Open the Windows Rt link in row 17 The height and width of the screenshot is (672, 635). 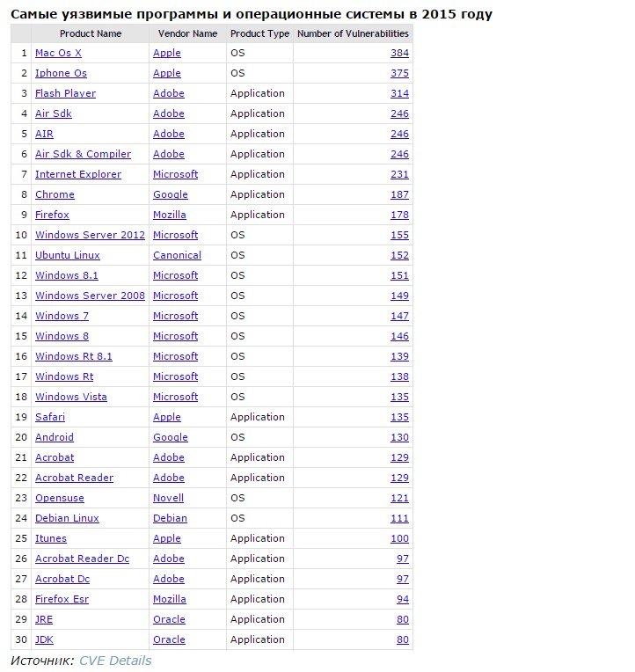tap(64, 376)
